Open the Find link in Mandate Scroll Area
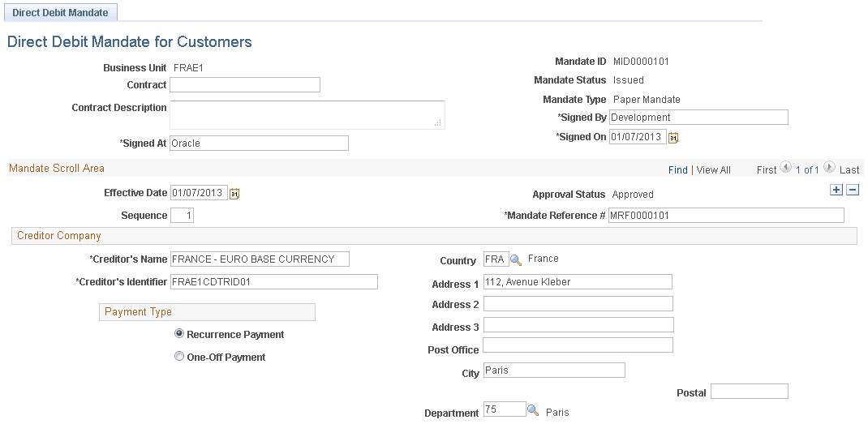 pyautogui.click(x=677, y=170)
